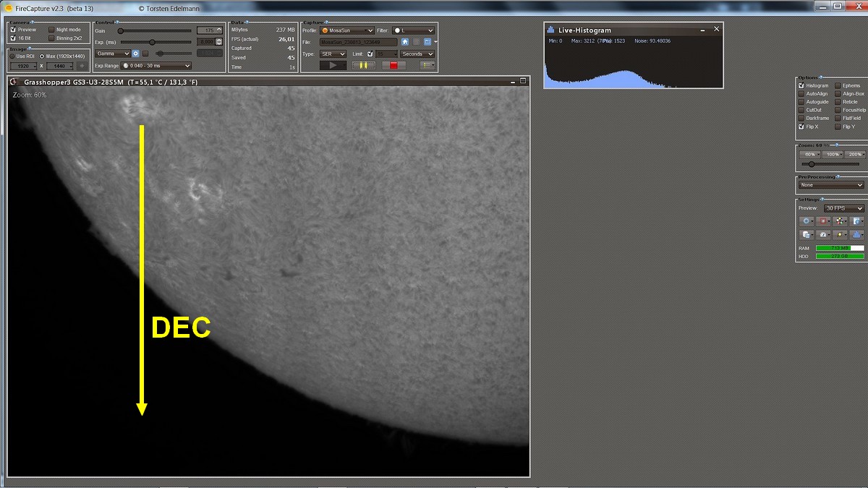Open the capture list options icon
The height and width of the screenshot is (488, 868).
(x=427, y=65)
